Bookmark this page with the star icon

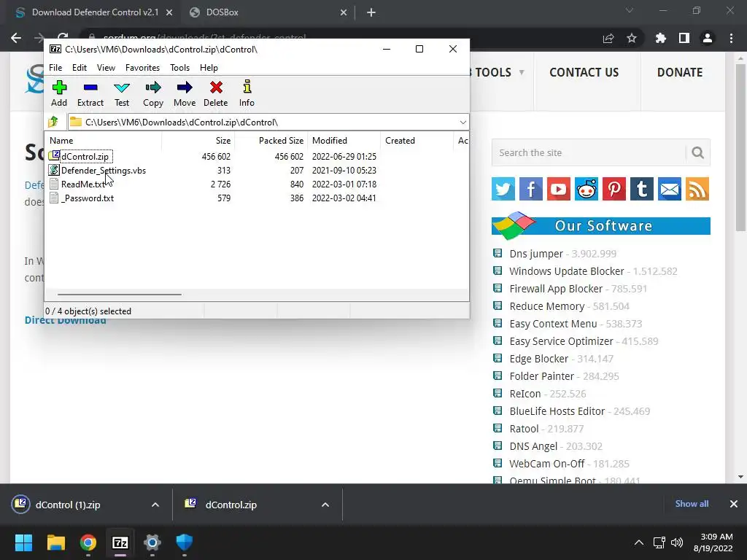click(632, 38)
